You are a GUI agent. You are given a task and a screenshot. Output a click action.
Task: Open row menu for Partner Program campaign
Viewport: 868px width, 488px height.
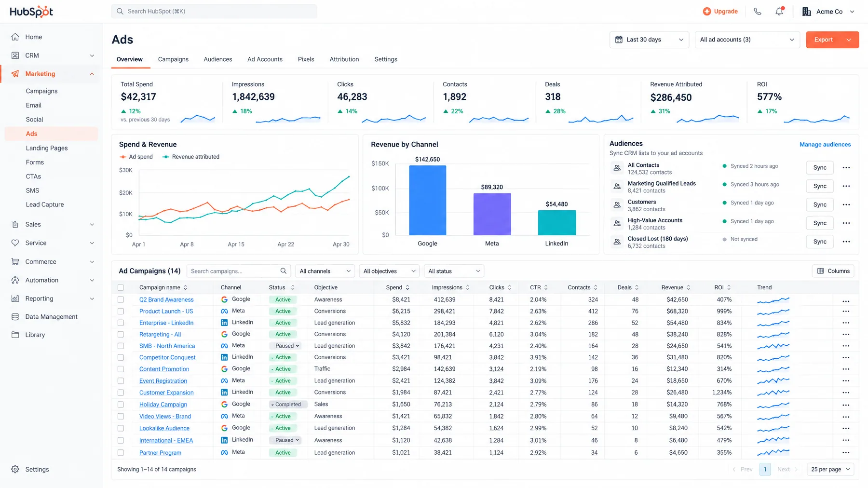[x=846, y=453]
